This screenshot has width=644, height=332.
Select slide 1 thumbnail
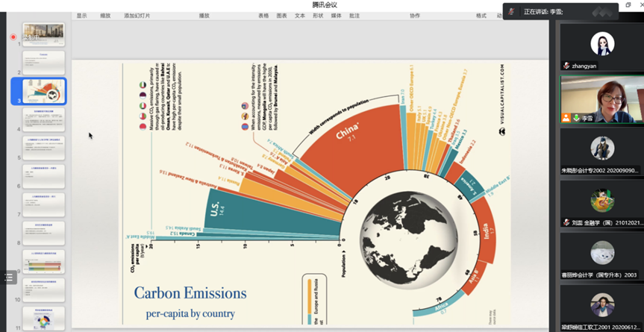click(x=43, y=34)
